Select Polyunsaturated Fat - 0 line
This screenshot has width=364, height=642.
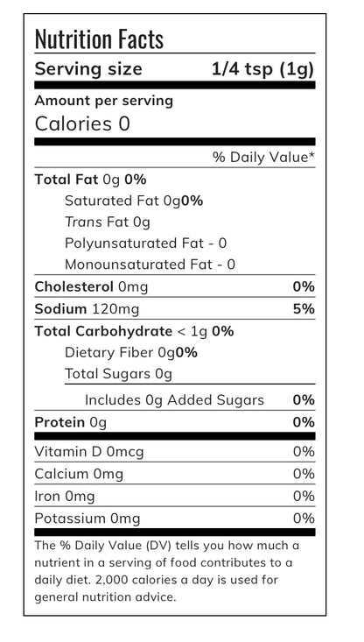coord(145,243)
